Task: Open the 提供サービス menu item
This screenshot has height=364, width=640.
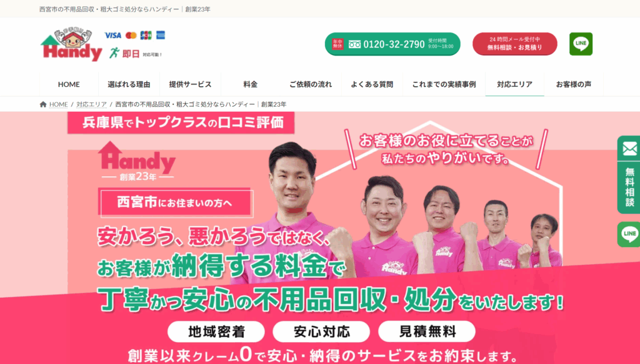Action: (x=190, y=84)
